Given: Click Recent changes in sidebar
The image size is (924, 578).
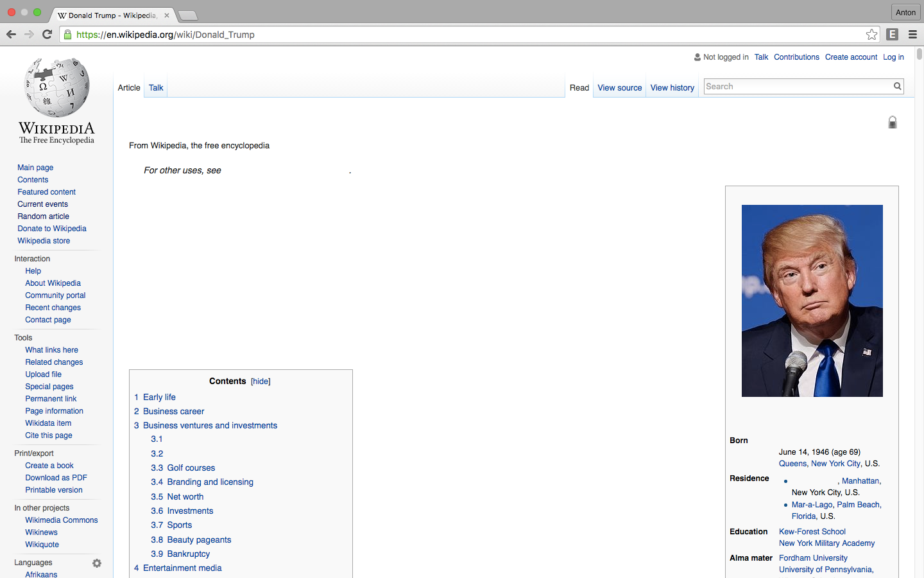Looking at the screenshot, I should coord(53,308).
